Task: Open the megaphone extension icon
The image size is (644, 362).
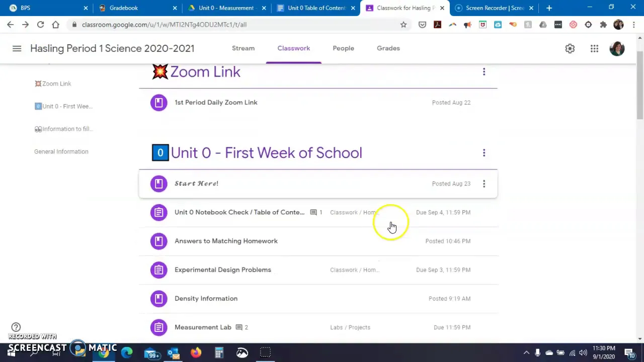Action: coord(467,24)
